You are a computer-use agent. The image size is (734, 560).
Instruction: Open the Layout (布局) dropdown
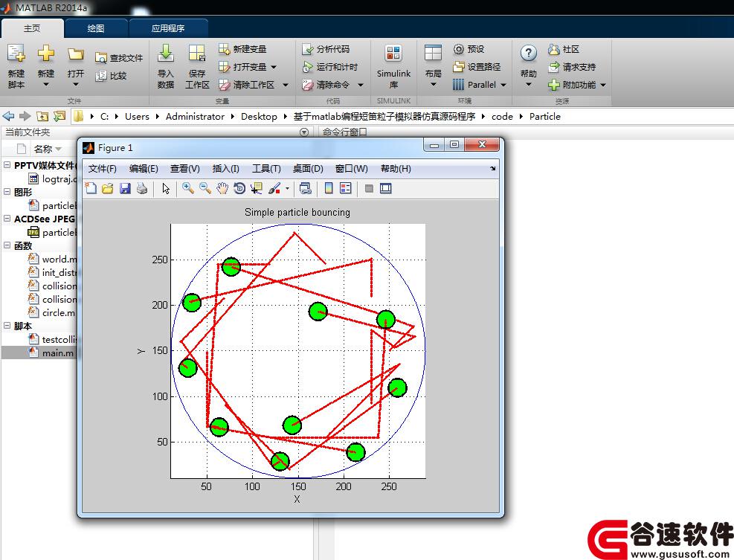click(433, 85)
